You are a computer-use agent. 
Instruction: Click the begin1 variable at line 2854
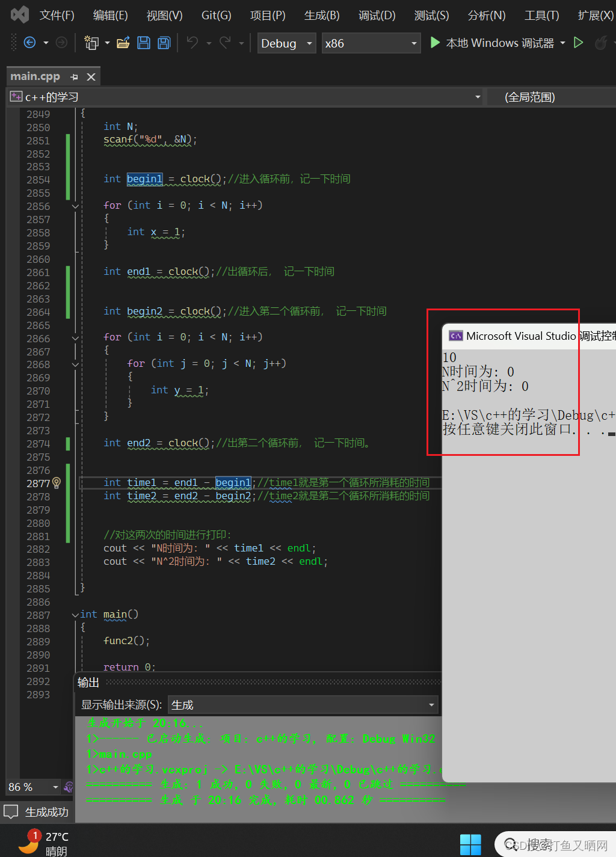click(145, 179)
